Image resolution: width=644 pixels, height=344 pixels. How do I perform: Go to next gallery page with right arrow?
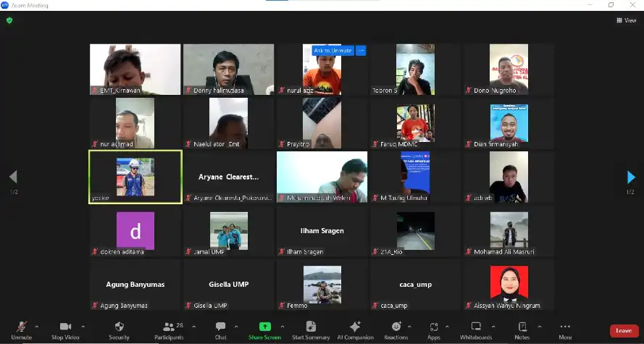(630, 177)
